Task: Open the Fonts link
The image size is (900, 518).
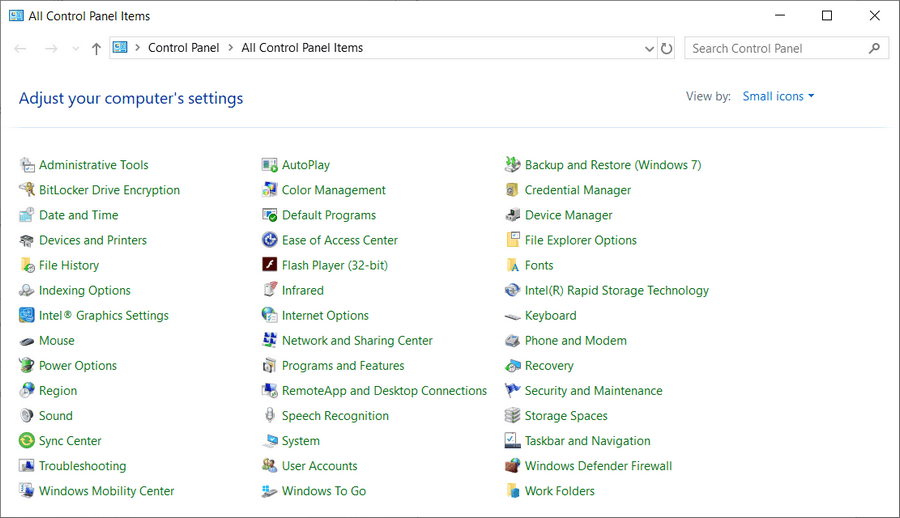Action: 539,265
